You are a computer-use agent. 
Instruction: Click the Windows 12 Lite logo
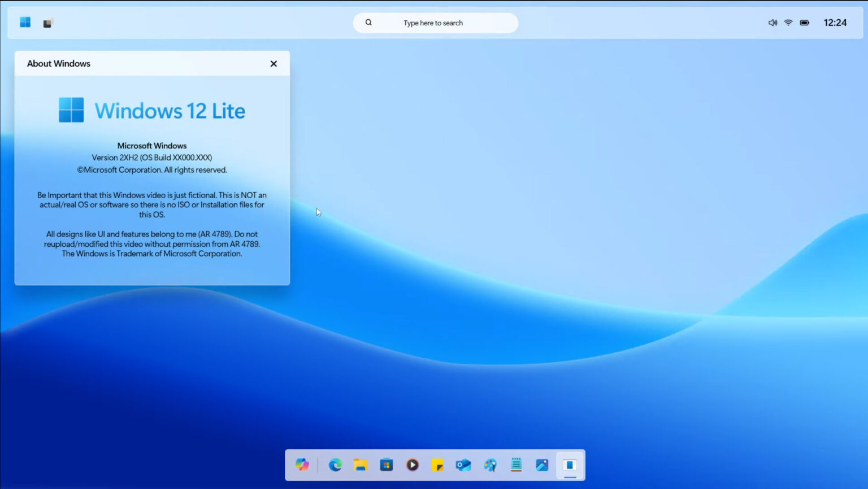pos(151,110)
